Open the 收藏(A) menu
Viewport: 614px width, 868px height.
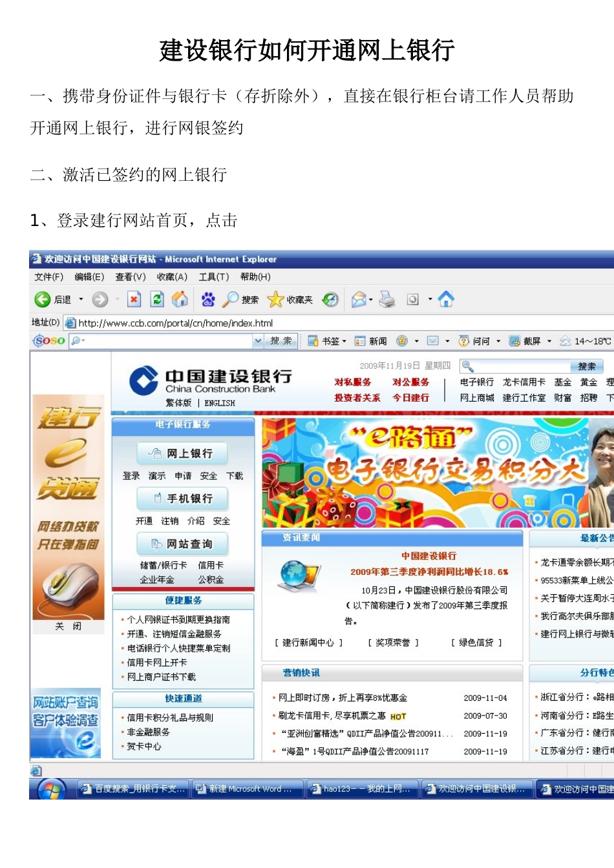point(172,277)
